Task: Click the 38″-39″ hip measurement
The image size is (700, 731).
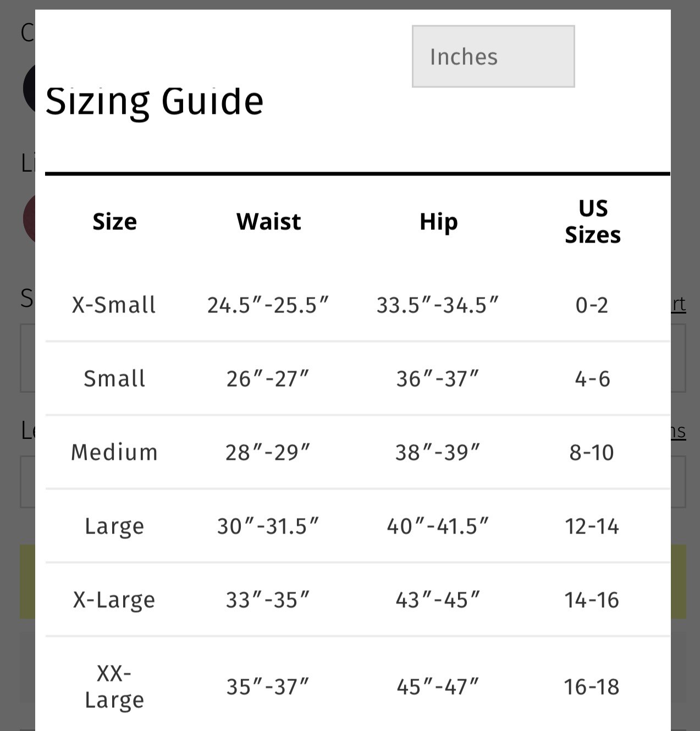Action: (x=438, y=452)
